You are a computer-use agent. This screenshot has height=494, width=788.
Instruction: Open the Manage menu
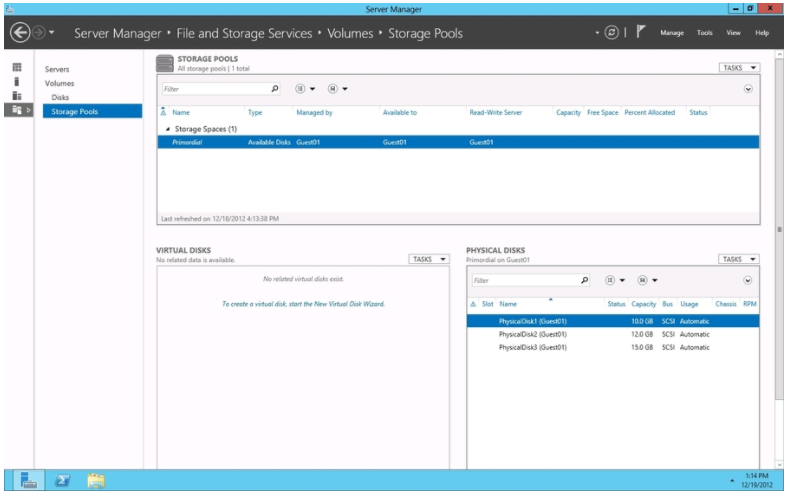click(x=672, y=33)
